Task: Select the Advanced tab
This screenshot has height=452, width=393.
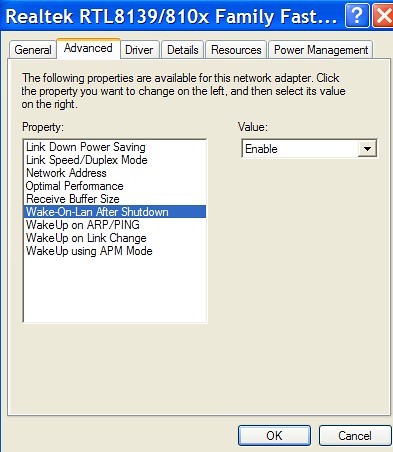Action: (88, 49)
